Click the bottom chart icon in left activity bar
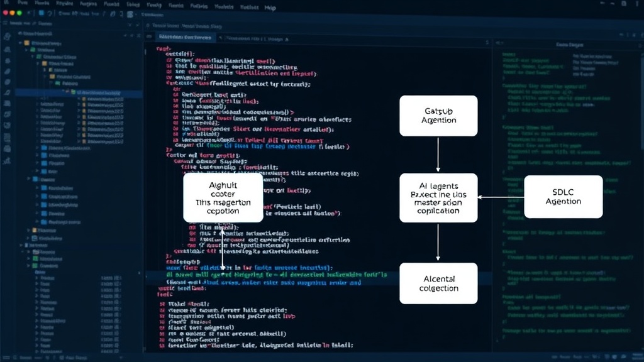This screenshot has height=362, width=644. point(7,160)
